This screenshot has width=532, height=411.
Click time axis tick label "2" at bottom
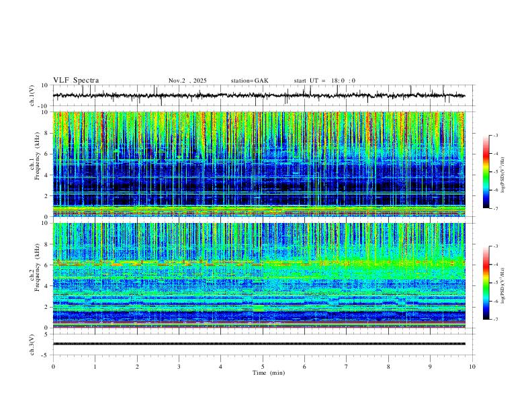point(137,367)
